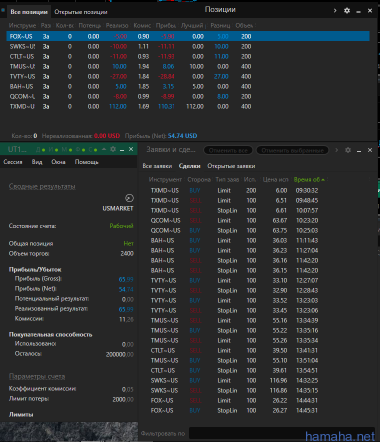380x442 pixels.
Task: Click the Отменить все button
Action: tap(228, 150)
